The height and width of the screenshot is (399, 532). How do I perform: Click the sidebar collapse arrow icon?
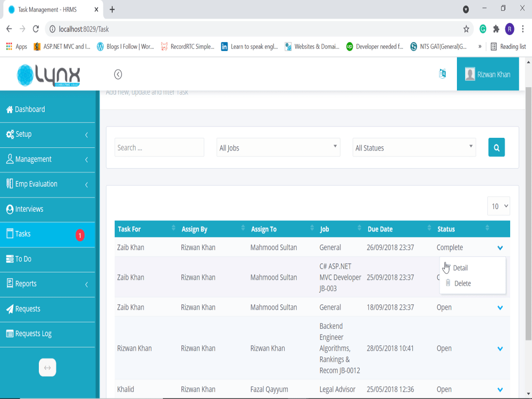[x=118, y=74]
